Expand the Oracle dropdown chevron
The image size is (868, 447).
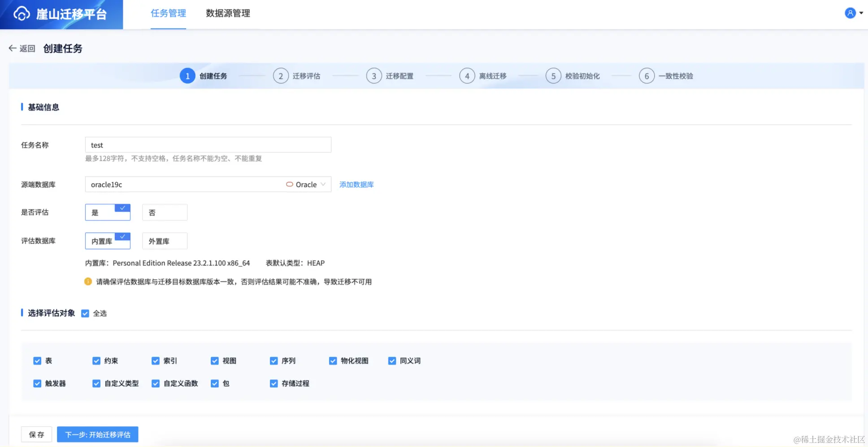click(x=323, y=184)
